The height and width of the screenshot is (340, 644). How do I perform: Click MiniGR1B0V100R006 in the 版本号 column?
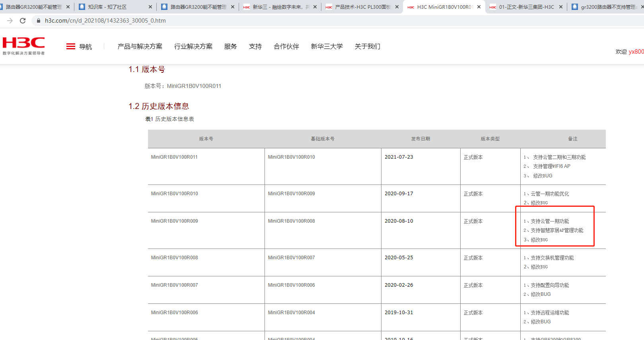(174, 313)
